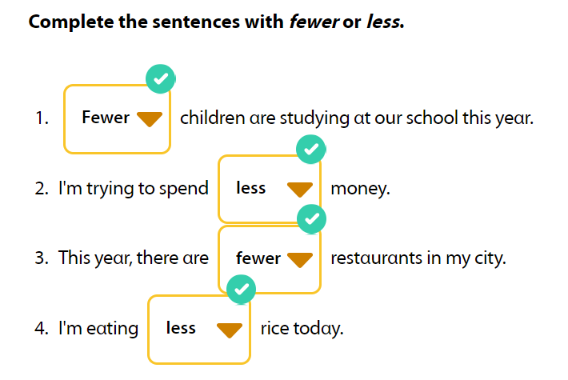Image resolution: width=568 pixels, height=380 pixels.
Task: Open the 'fewer' dropdown arrow before 'restaurants'
Action: click(x=300, y=260)
